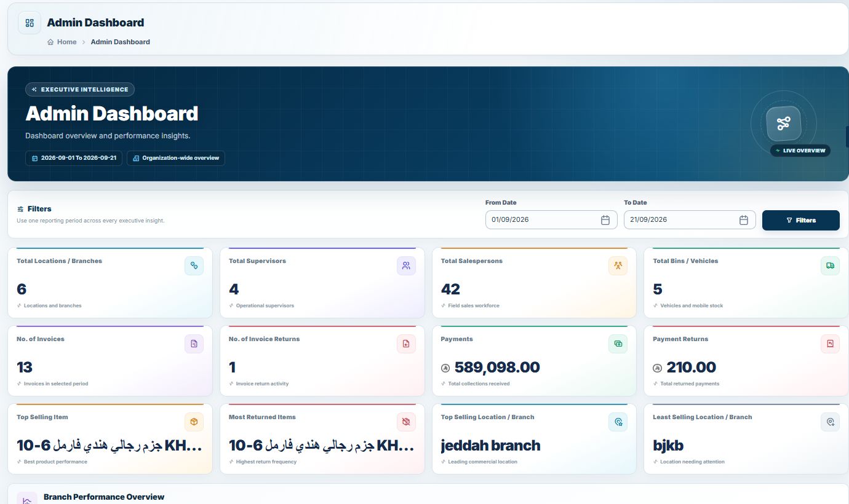Click the 210.00 payment returns value

point(691,368)
